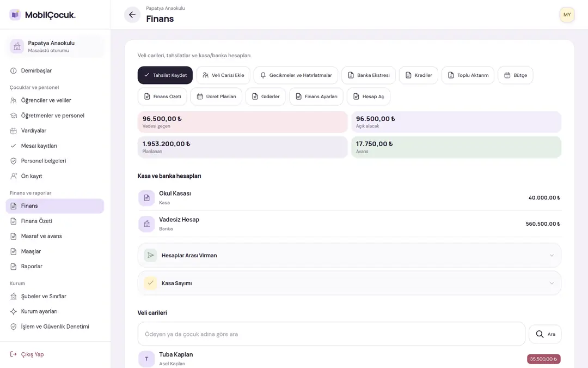Open the Giderler button

[x=266, y=96]
